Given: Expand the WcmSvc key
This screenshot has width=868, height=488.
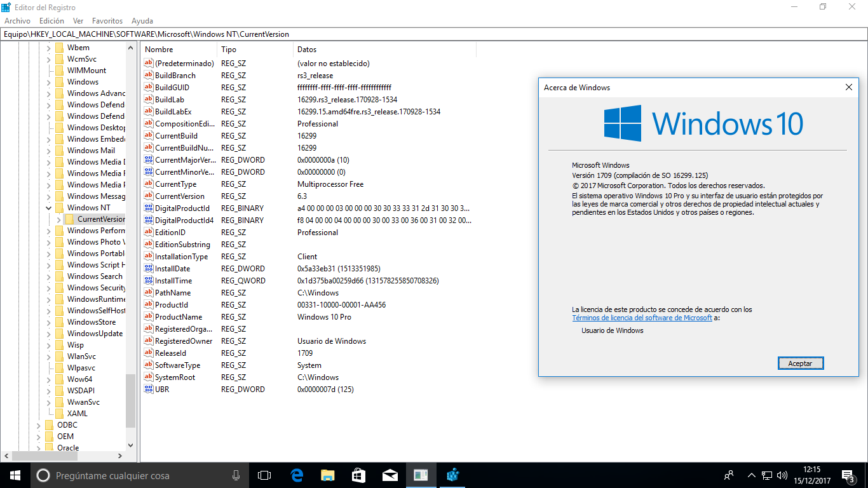Looking at the screenshot, I should tap(48, 59).
